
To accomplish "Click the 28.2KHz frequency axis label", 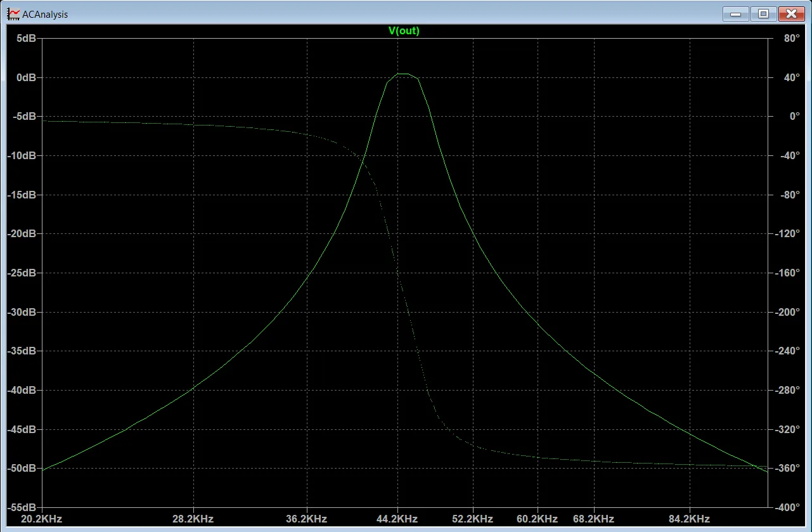I will click(193, 519).
